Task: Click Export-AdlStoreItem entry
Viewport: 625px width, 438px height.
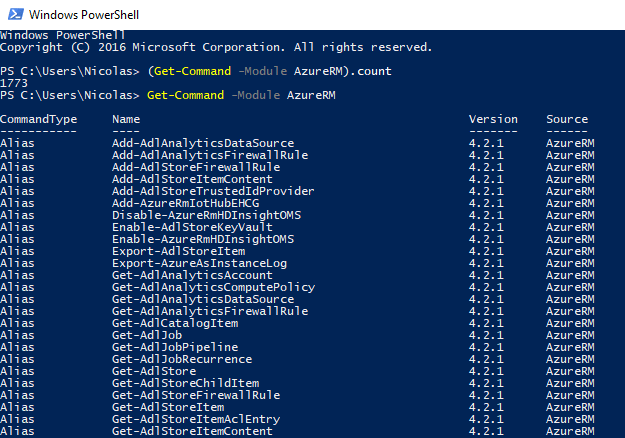Action: pyautogui.click(x=179, y=251)
